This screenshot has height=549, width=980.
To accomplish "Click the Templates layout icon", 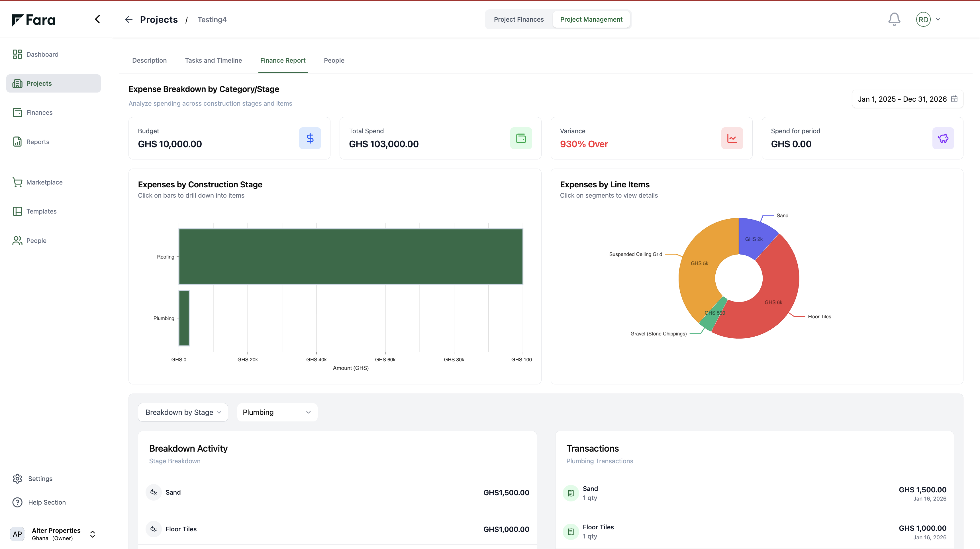I will pos(17,211).
